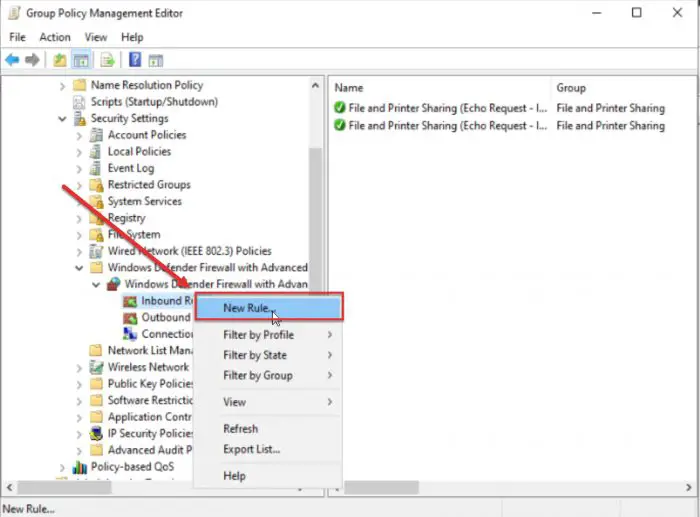The width and height of the screenshot is (700, 517).
Task: Click the Up One Level folder icon
Action: tap(59, 59)
